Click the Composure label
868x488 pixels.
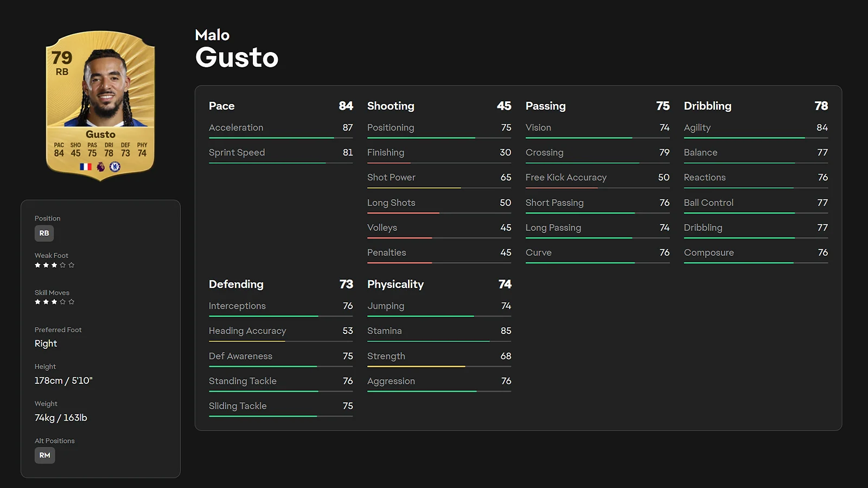[x=709, y=253]
